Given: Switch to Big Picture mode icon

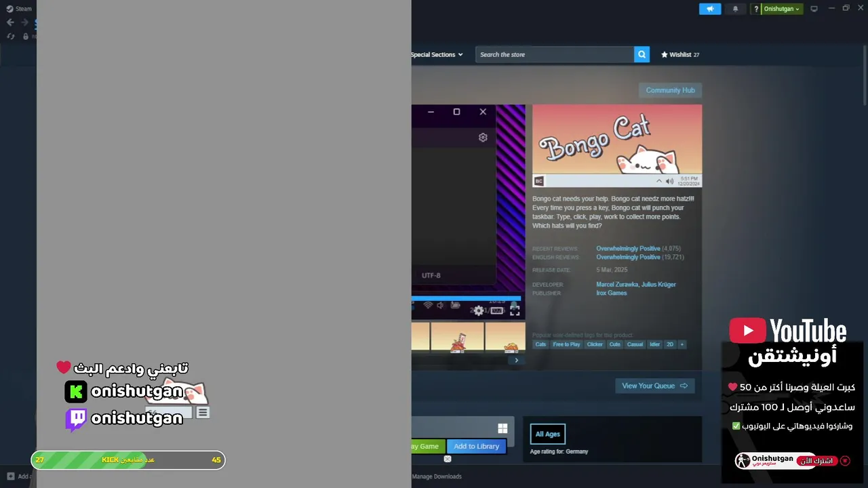Looking at the screenshot, I should 814,9.
